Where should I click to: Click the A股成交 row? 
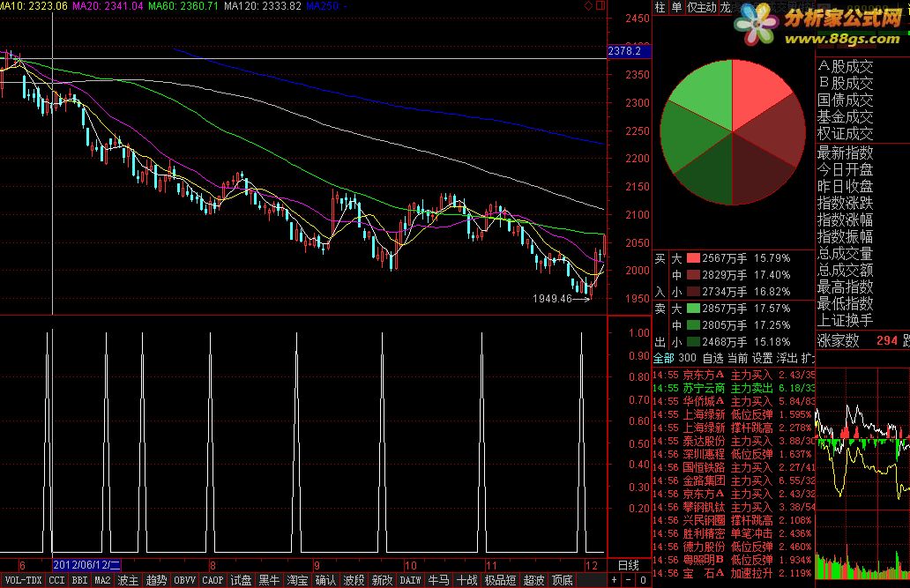(846, 66)
